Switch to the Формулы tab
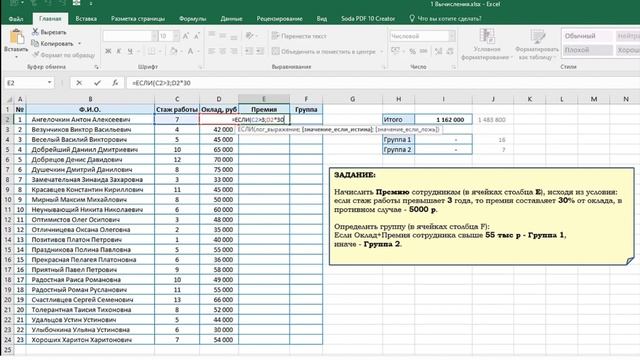Image resolution: width=640 pixels, height=360 pixels. pos(192,19)
